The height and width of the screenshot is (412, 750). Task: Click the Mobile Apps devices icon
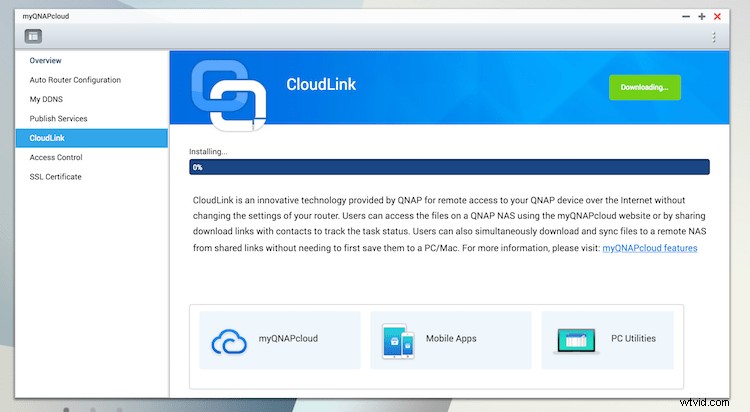pos(398,341)
